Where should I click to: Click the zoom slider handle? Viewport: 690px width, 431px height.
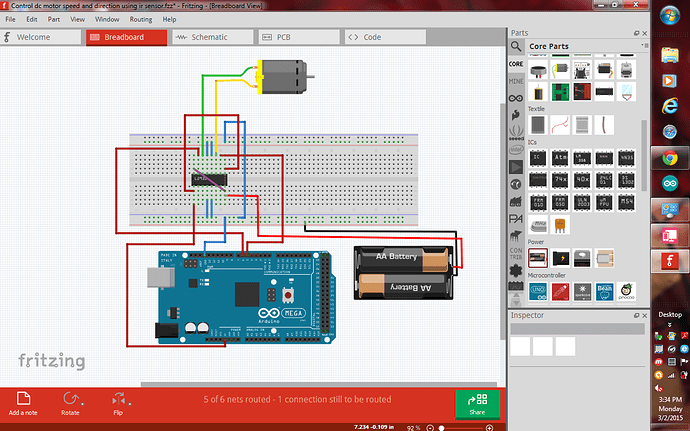point(441,428)
